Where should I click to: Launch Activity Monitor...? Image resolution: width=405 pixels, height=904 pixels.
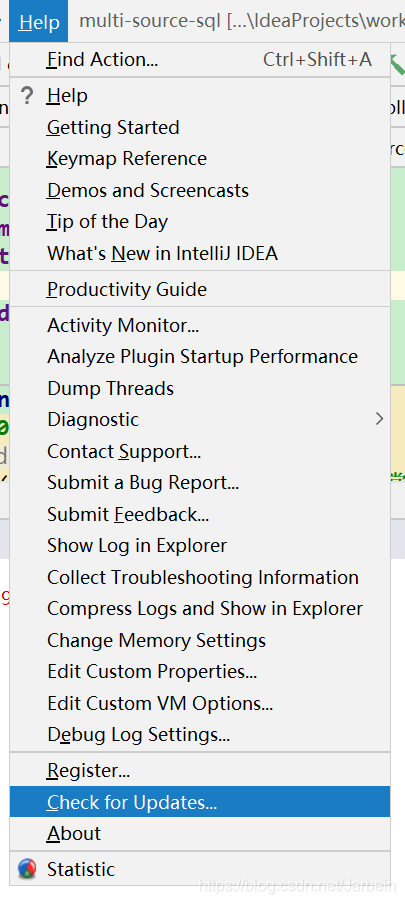coord(200,325)
